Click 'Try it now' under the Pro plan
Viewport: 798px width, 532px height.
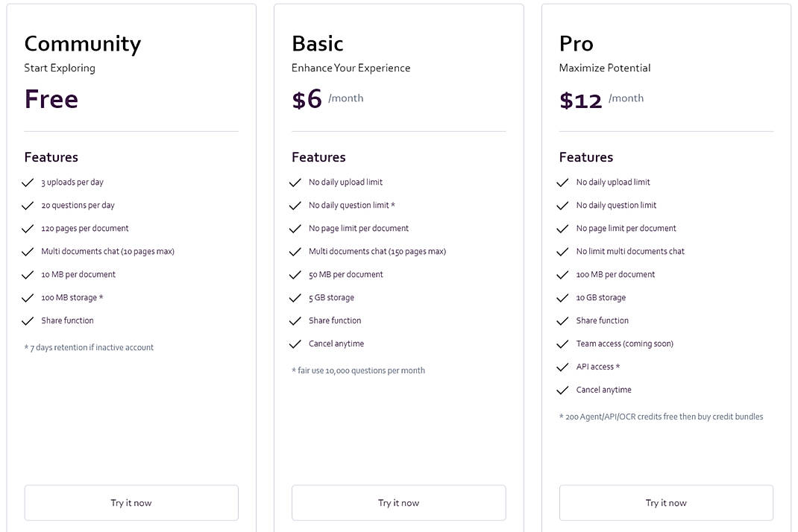point(666,502)
